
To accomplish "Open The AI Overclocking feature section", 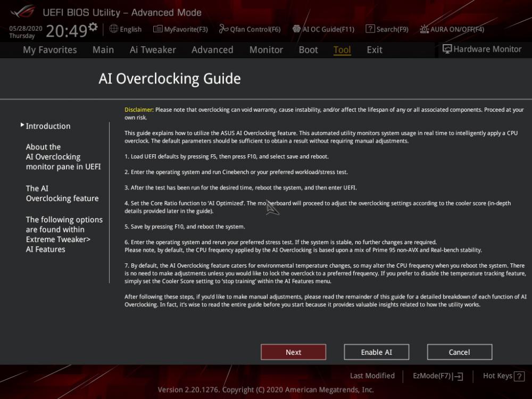I will (x=62, y=194).
